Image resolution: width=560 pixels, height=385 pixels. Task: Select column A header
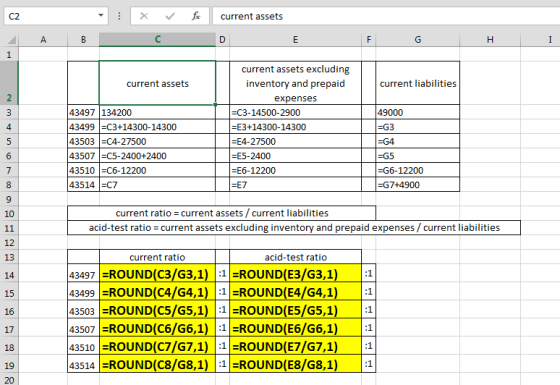43,40
